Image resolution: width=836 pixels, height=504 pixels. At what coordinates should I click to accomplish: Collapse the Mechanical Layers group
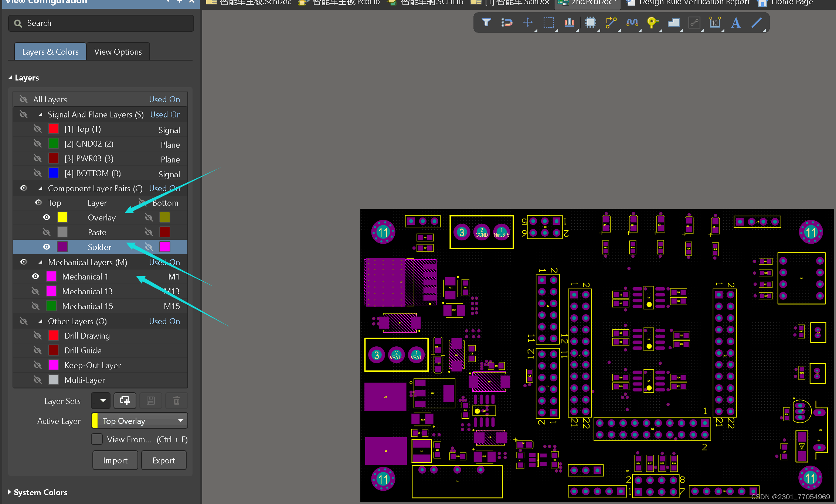(x=40, y=262)
